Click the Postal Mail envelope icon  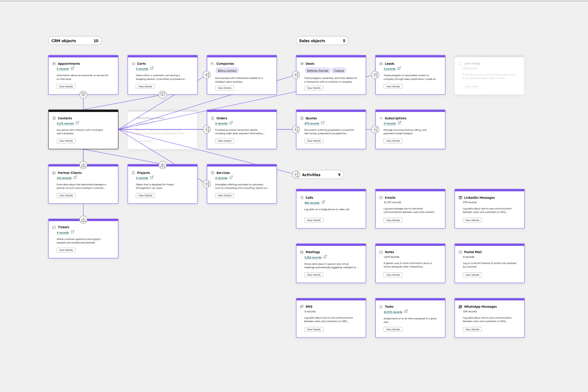tap(460, 252)
